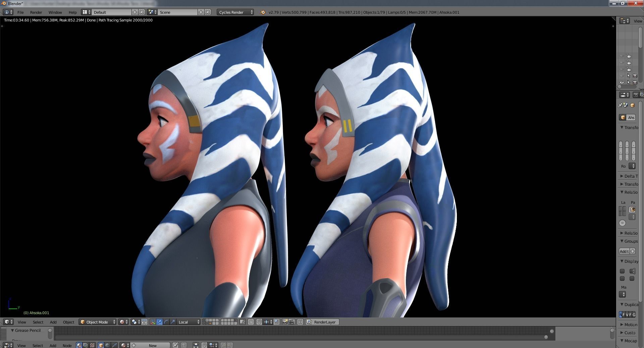Open the screen layout browser icon
The image size is (644, 348).
(x=86, y=12)
